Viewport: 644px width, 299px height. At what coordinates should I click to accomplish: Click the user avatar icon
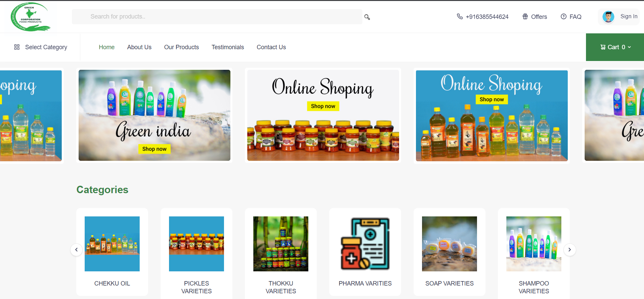[x=608, y=17]
